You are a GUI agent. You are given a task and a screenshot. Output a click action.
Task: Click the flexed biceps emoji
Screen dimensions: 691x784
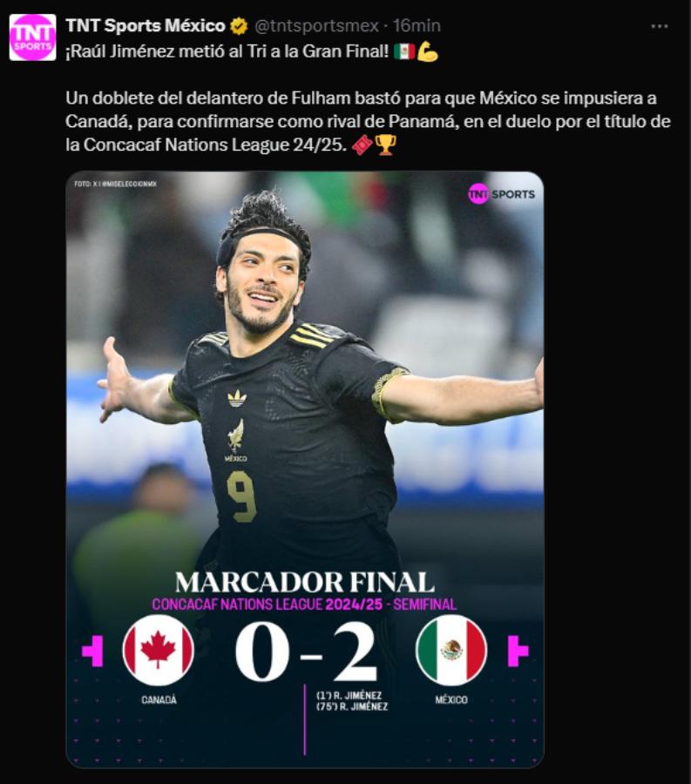click(x=428, y=51)
